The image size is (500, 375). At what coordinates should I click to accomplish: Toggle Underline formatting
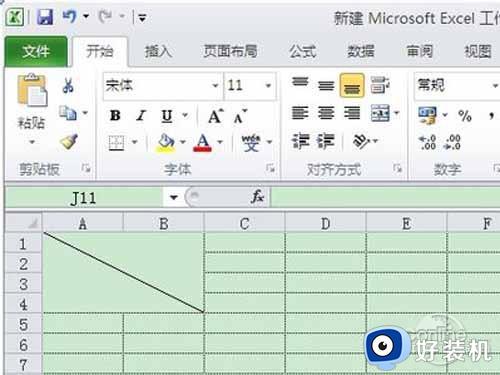(x=167, y=116)
